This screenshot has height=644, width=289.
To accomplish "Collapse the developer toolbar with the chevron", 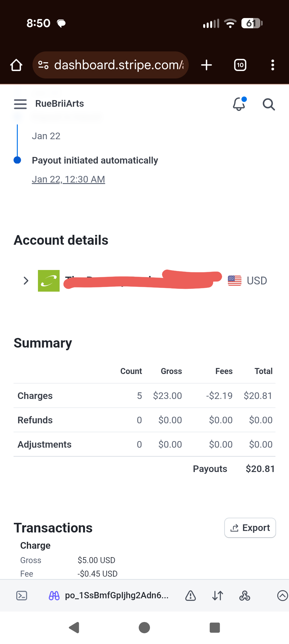I will 282,596.
